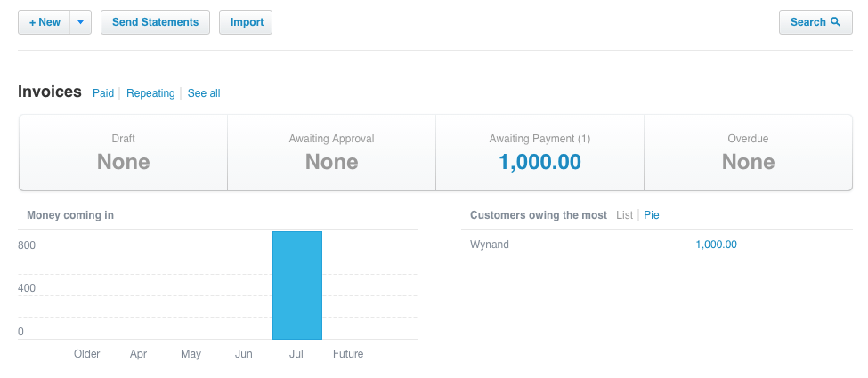
Task: Click the Invoices heading
Action: tap(50, 92)
